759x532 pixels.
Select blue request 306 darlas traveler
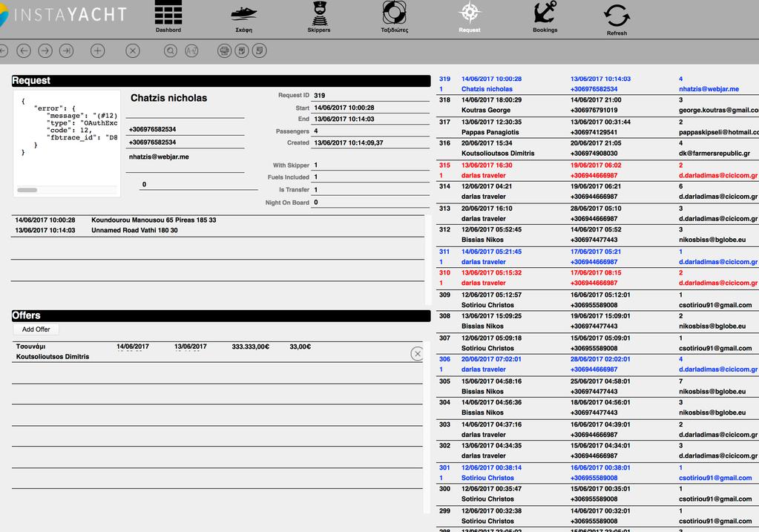pos(597,364)
